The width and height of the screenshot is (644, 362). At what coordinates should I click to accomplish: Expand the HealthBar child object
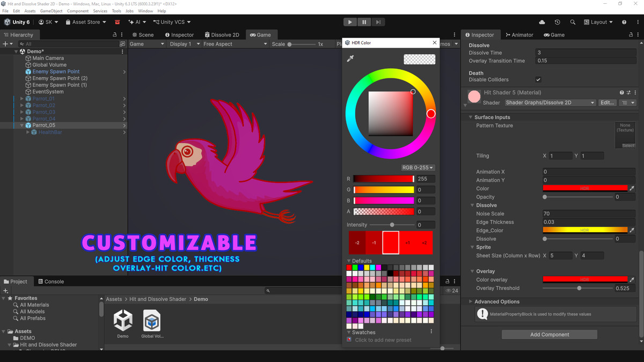28,132
